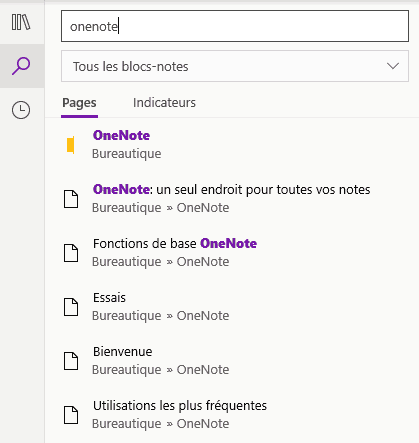Click 'Bureautique' under the OneNote section result
This screenshot has width=419, height=443.
127,154
